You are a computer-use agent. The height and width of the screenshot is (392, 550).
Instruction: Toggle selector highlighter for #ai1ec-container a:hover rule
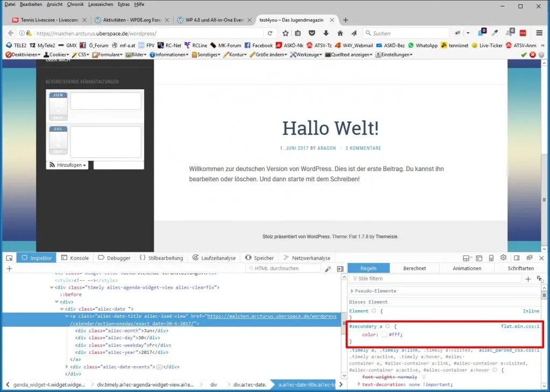pos(495,370)
